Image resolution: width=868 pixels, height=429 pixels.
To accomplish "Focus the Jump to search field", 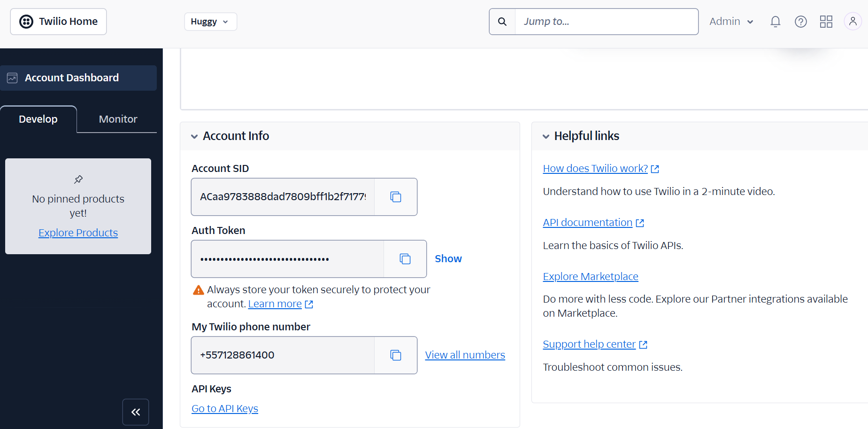I will 607,22.
